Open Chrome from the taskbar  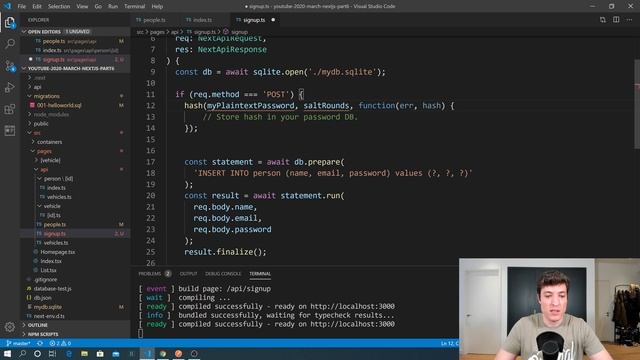(x=163, y=353)
